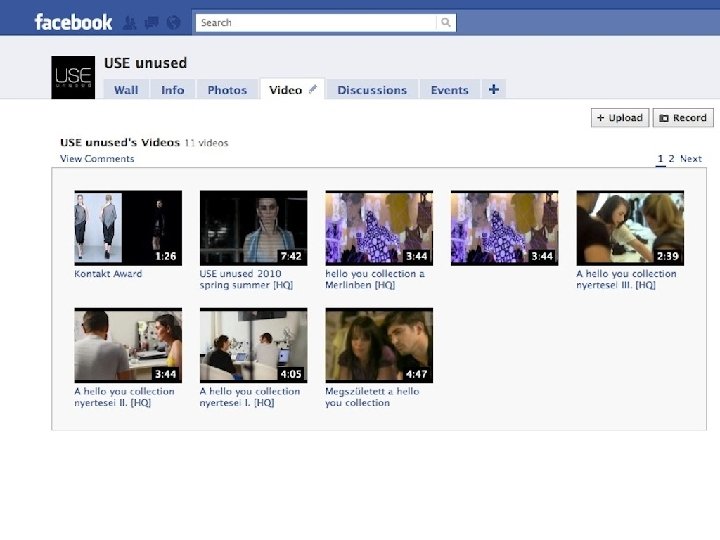Click the Facebook logo
720x540 pixels.
(x=73, y=22)
